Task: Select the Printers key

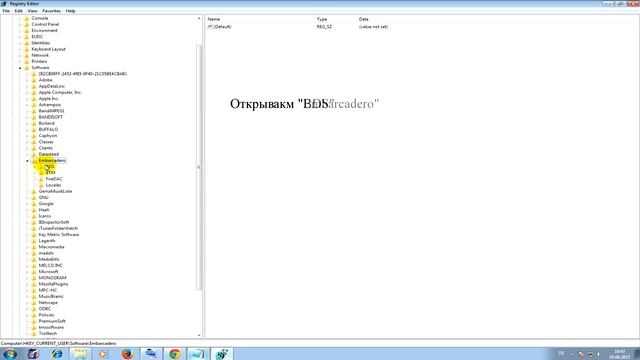Action: click(x=39, y=62)
